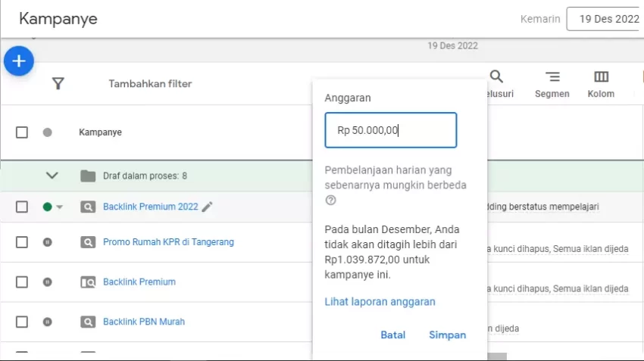Click the Kampanye page title

point(58,19)
